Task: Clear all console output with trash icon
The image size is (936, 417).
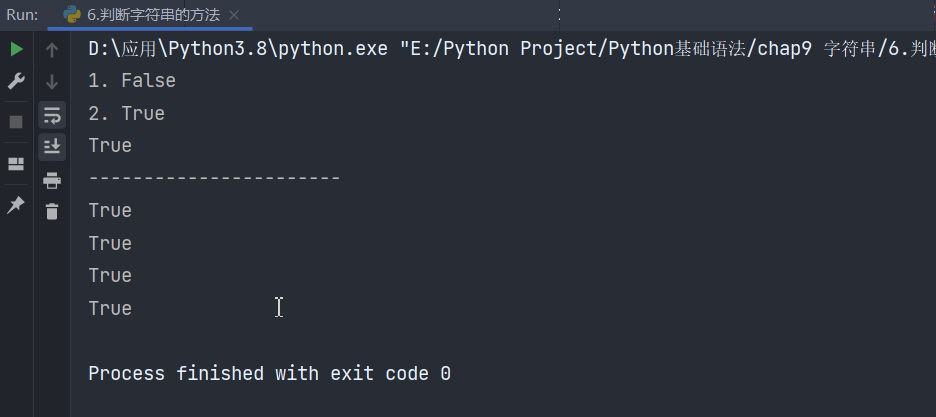Action: pyautogui.click(x=52, y=211)
